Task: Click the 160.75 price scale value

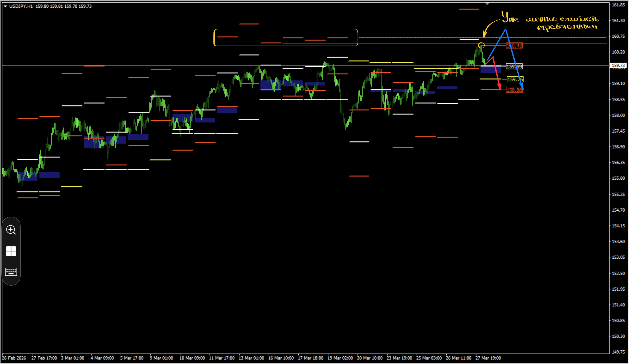Action: (x=618, y=36)
